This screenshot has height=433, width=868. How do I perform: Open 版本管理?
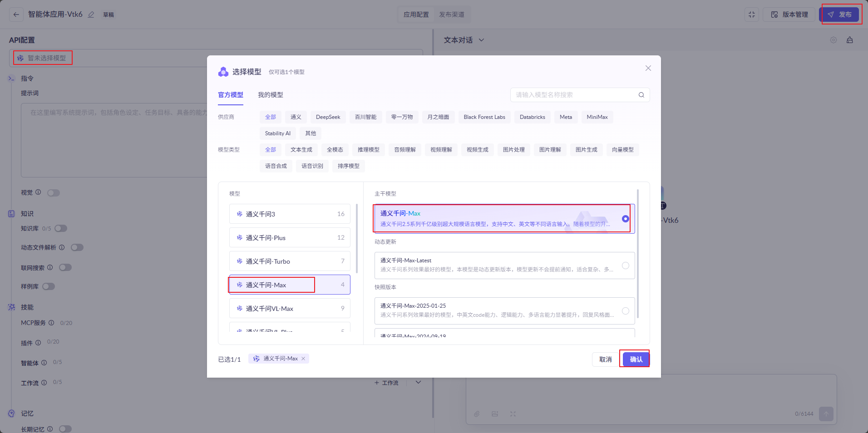(x=789, y=15)
